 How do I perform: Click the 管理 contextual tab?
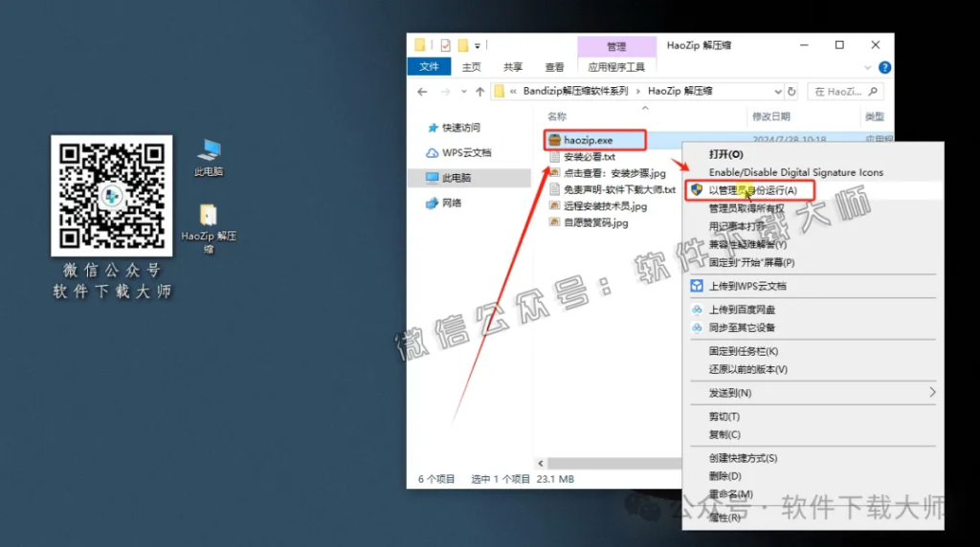(x=616, y=46)
